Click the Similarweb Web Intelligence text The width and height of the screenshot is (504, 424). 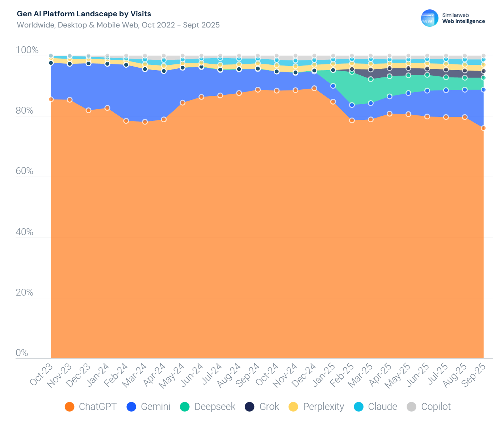[463, 18]
